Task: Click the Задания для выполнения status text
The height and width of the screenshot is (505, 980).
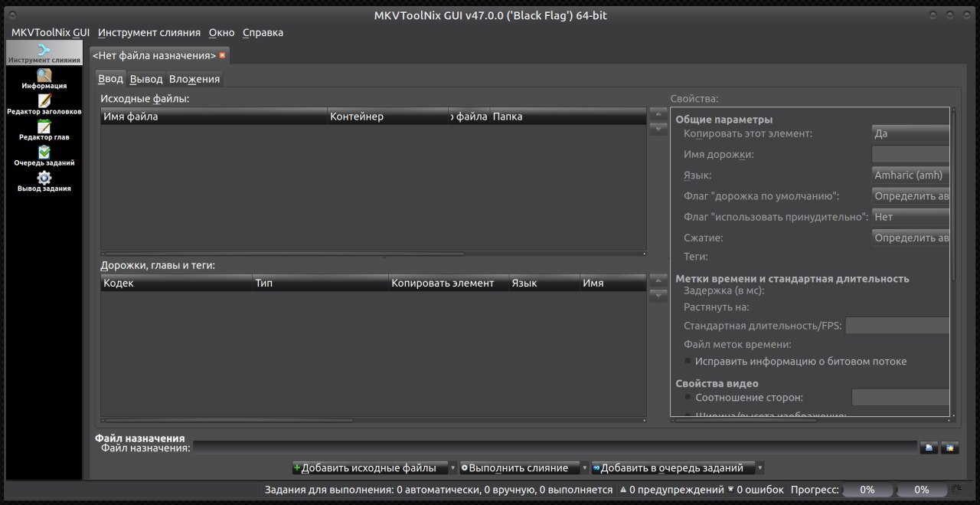Action: coord(439,490)
